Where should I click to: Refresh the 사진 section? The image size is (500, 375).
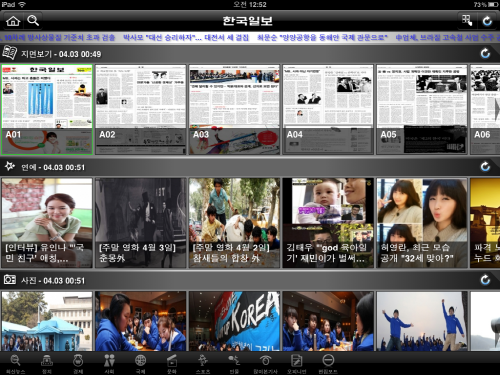[x=485, y=280]
